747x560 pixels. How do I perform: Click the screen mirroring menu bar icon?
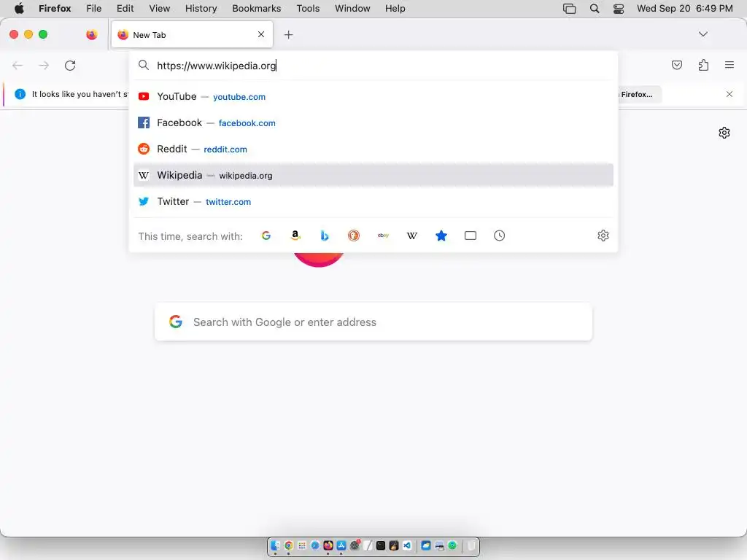click(x=569, y=9)
